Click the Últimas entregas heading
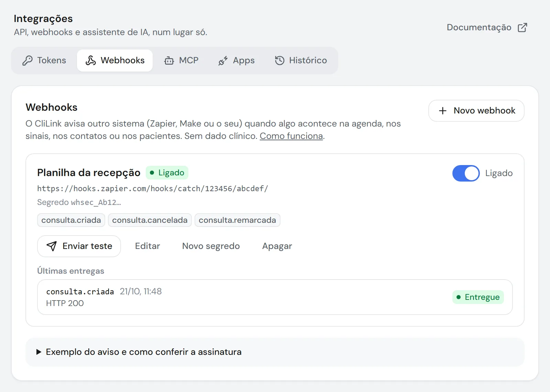The width and height of the screenshot is (550, 392). pyautogui.click(x=71, y=271)
